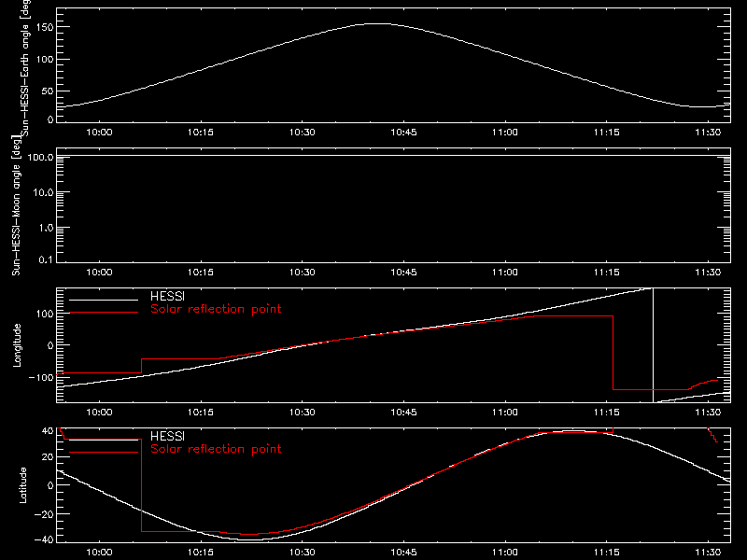Select red Solar reflection point label in Longitude plot
Viewport: 747px width, 560px height.
click(x=216, y=309)
